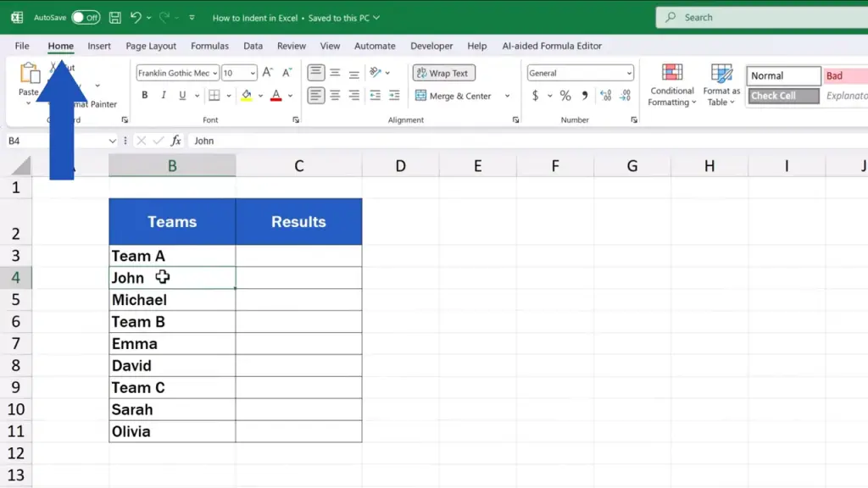Image resolution: width=868 pixels, height=488 pixels.
Task: Toggle the Wrap Text button
Action: coord(444,74)
